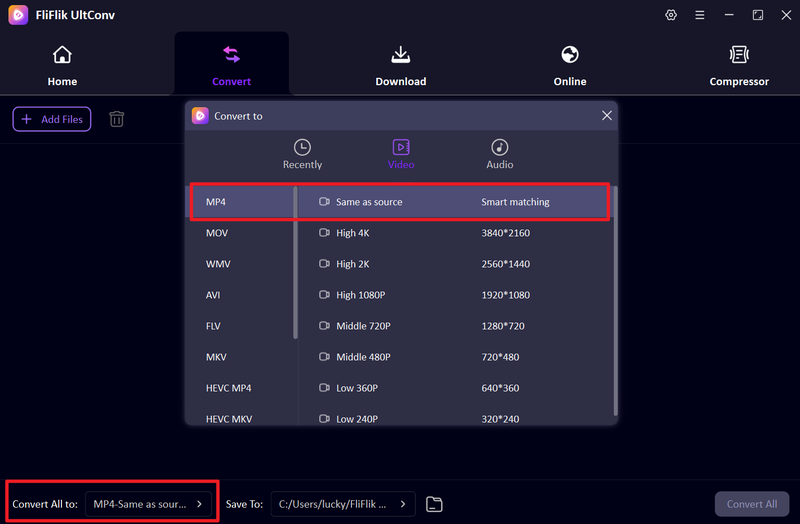Choose MKV format in list
The height and width of the screenshot is (524, 800).
[240, 357]
